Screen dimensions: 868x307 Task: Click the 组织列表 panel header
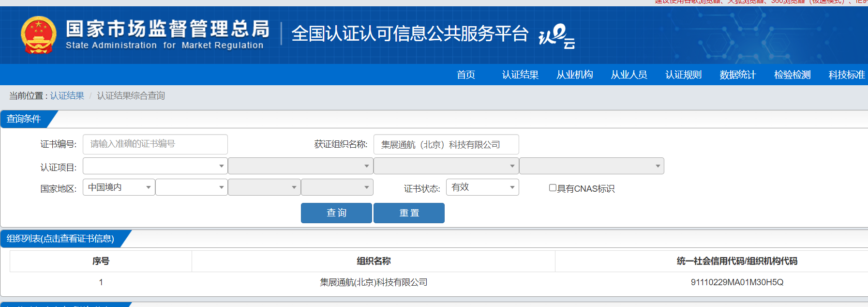(60, 239)
